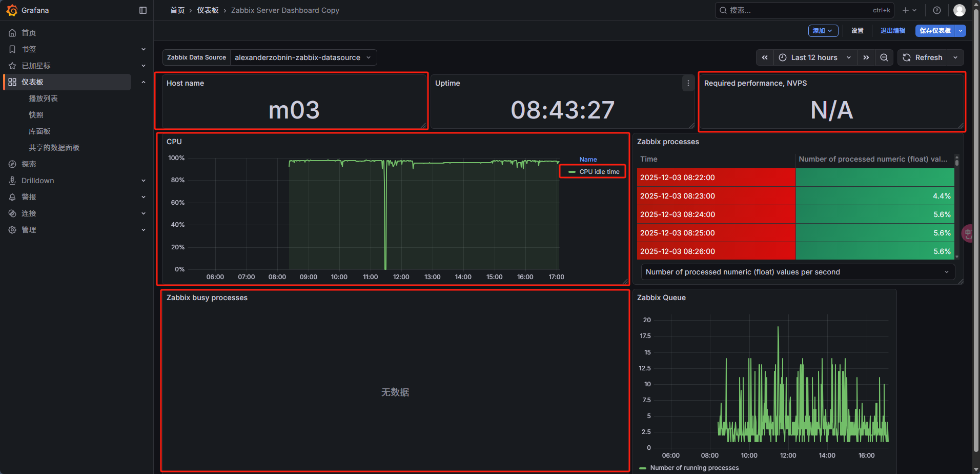Zoom out time range magnifier icon
This screenshot has height=474, width=980.
[x=884, y=57]
